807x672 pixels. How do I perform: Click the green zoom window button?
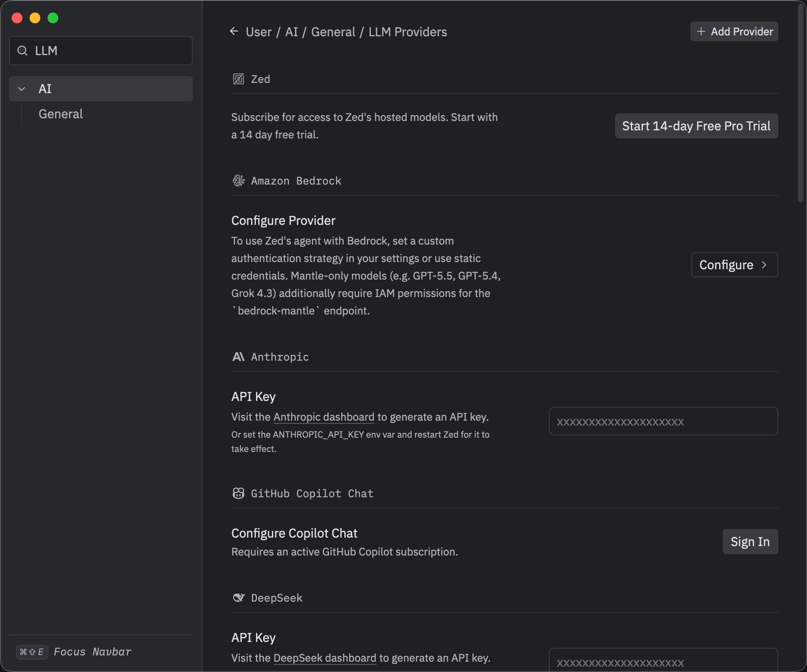53,18
